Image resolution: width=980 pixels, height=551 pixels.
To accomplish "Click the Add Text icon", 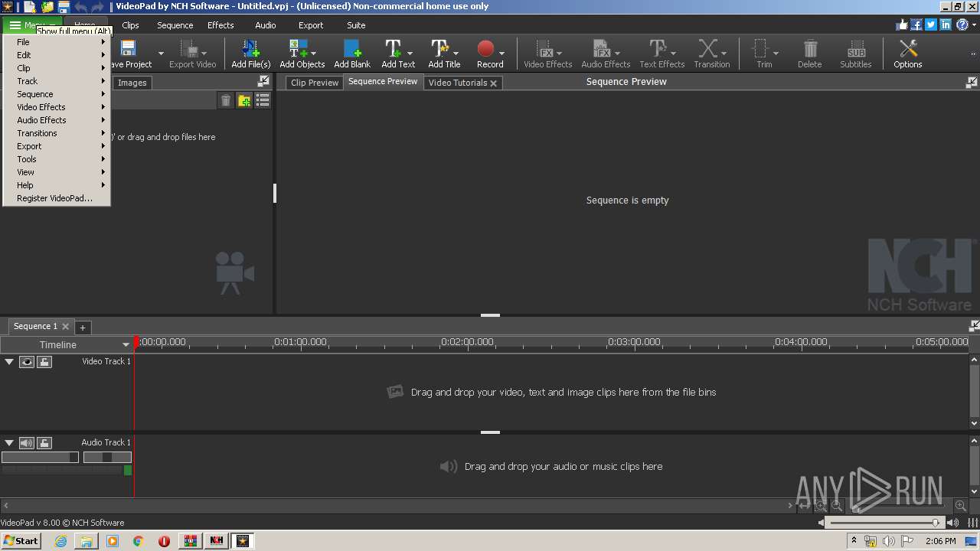I will pyautogui.click(x=393, y=49).
